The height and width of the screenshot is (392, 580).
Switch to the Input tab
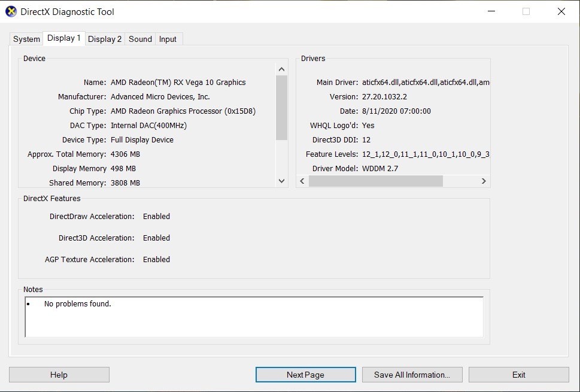(168, 38)
